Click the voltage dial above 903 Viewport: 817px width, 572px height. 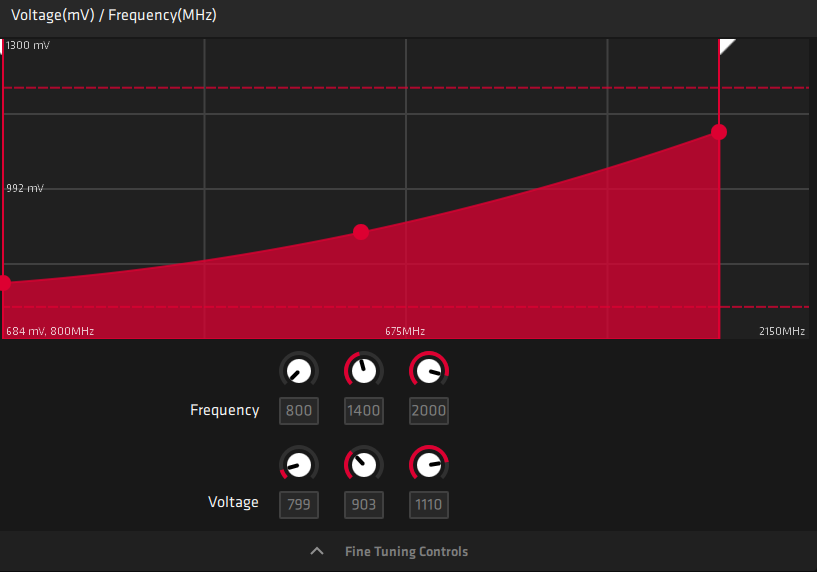click(x=364, y=465)
